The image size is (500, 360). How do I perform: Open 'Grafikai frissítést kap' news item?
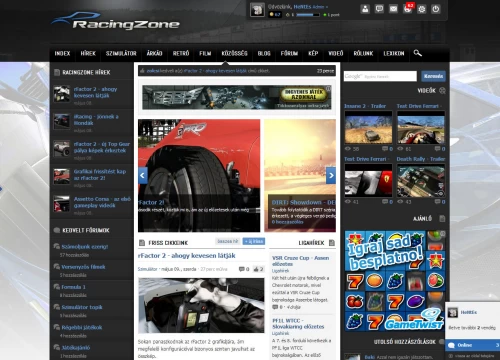click(100, 174)
